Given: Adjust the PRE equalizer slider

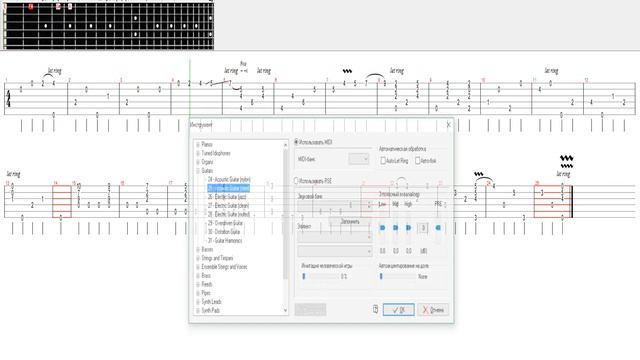Looking at the screenshot, I should [x=438, y=228].
